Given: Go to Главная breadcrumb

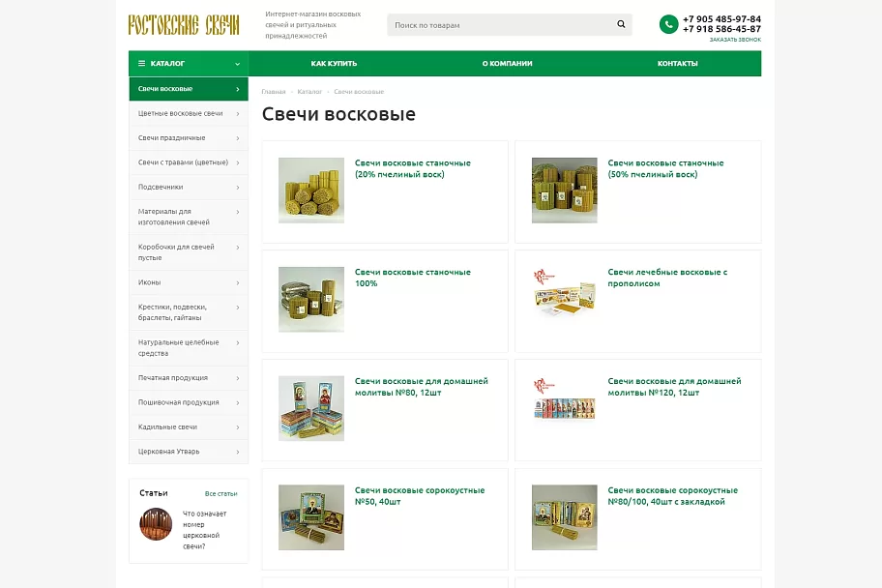Looking at the screenshot, I should pyautogui.click(x=274, y=92).
